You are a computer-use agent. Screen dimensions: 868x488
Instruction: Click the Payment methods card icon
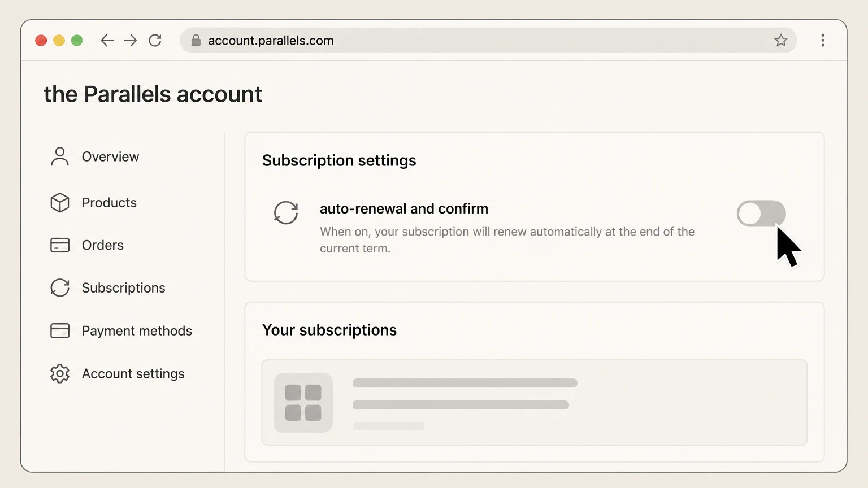pyautogui.click(x=59, y=330)
